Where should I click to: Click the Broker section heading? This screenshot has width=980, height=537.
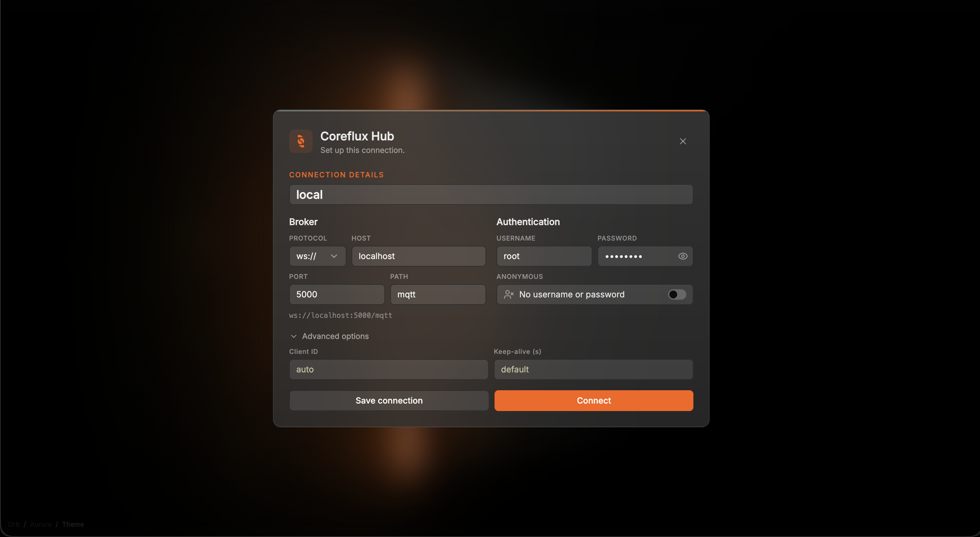[303, 222]
